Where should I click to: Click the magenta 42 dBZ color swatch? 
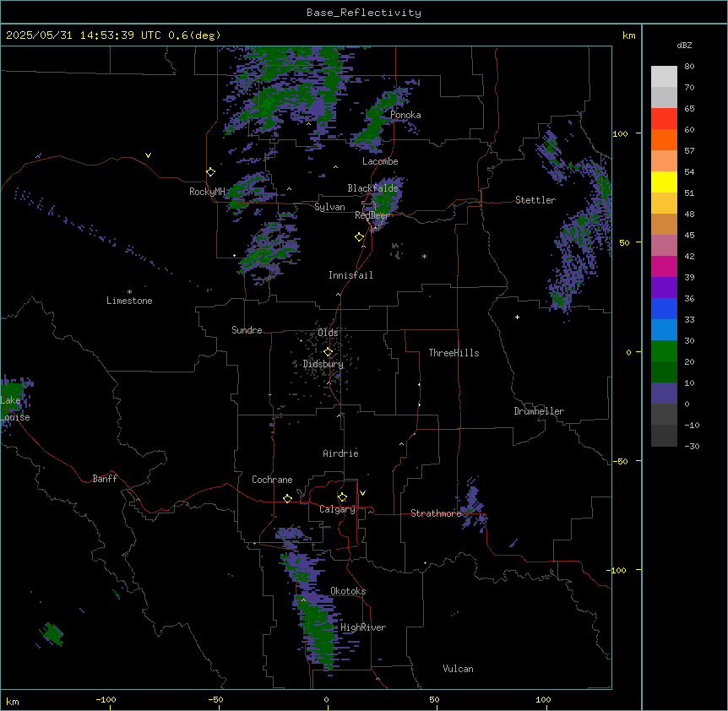tap(664, 266)
